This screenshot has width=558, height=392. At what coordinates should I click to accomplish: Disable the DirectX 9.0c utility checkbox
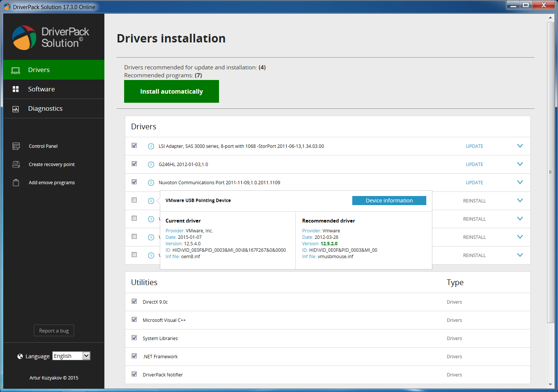[x=134, y=301]
